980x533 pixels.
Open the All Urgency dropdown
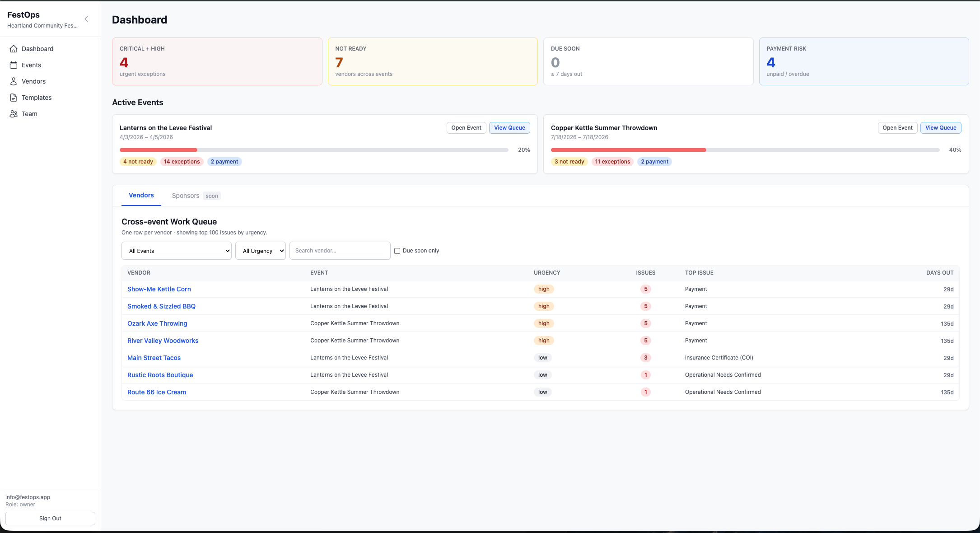pos(260,251)
